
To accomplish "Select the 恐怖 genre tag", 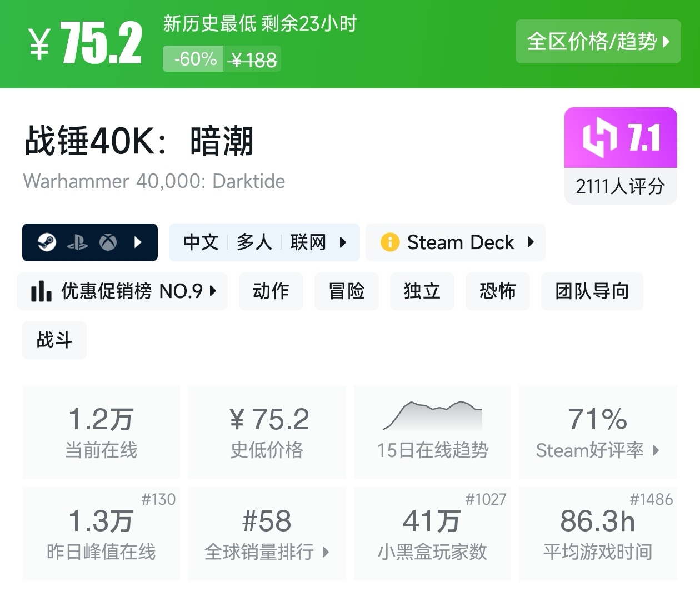I will 497,291.
